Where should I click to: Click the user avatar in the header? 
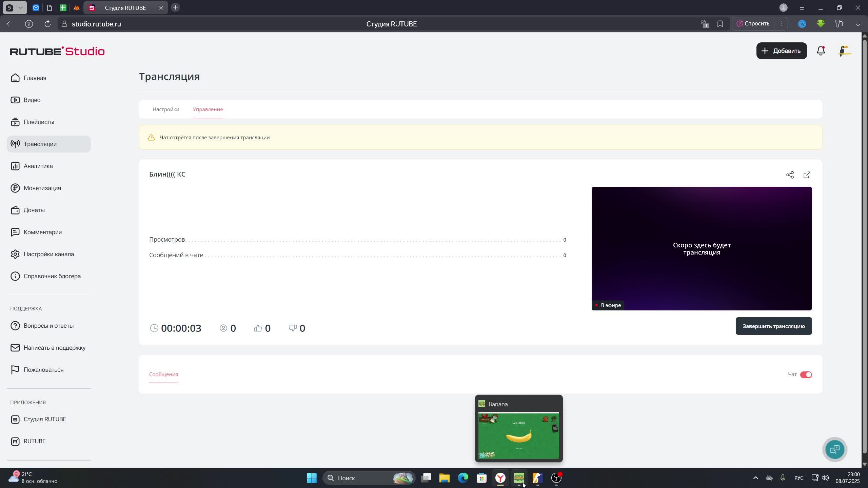(845, 51)
